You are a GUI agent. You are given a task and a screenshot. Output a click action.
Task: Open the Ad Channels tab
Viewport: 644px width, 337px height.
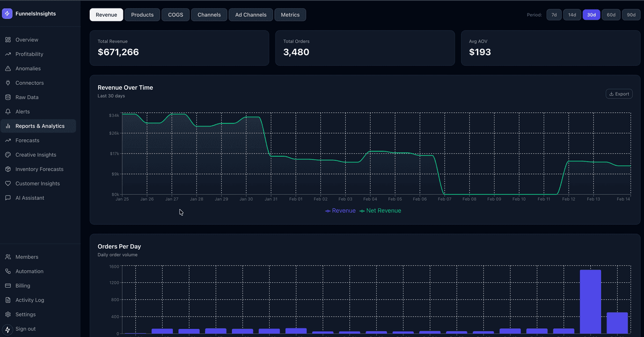[x=251, y=15]
